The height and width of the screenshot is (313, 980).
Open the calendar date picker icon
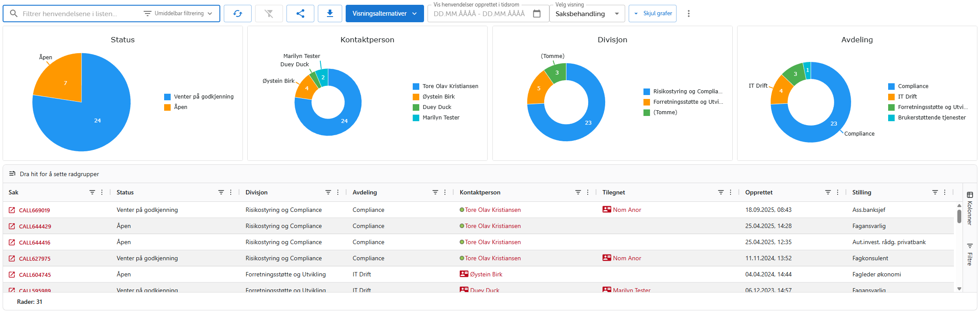click(x=537, y=14)
